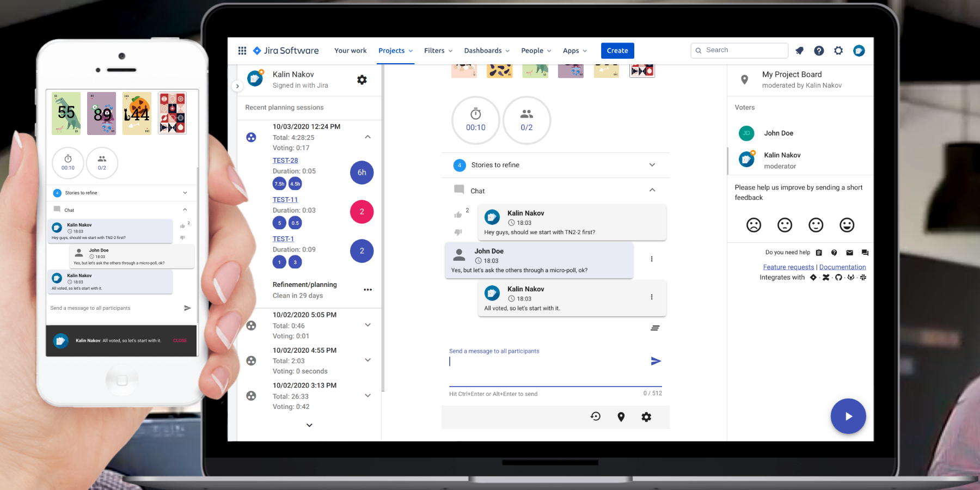Open Jira settings gear in top navigation
Viewport: 980px width, 490px height.
coord(838,51)
